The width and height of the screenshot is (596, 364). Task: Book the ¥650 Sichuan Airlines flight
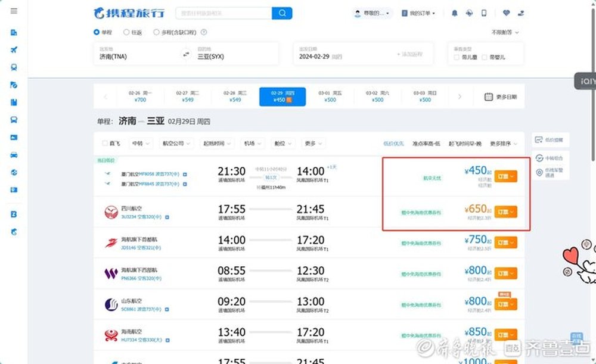[x=505, y=211]
